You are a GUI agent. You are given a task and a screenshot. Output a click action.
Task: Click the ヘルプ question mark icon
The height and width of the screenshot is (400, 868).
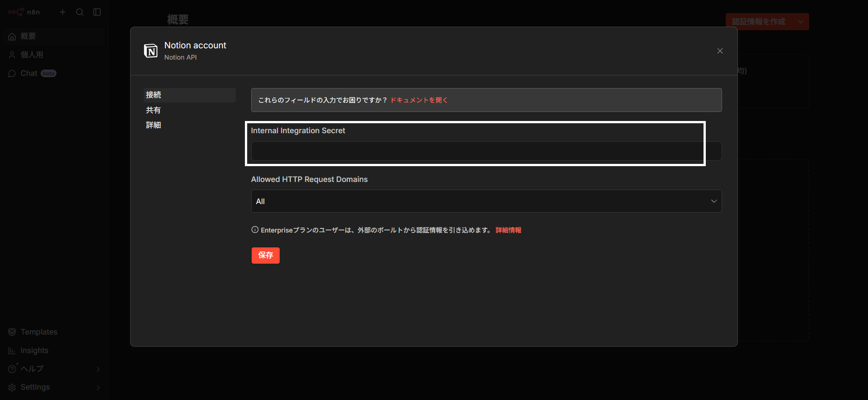[12, 369]
